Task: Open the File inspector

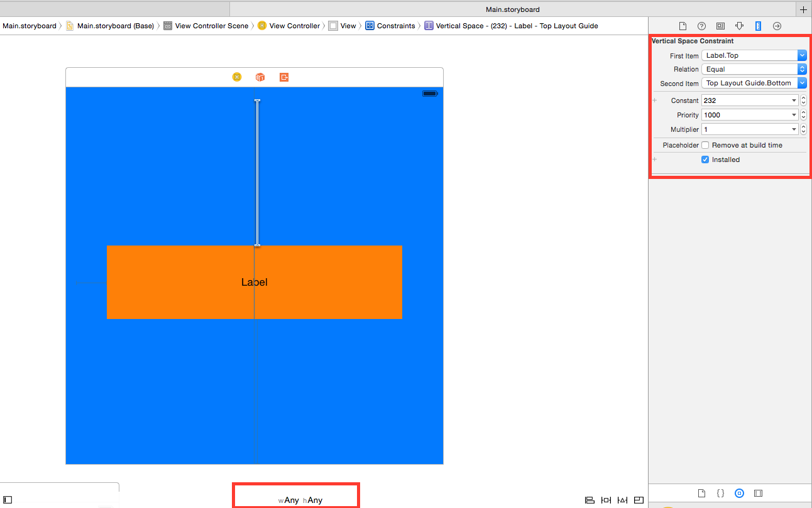Action: click(683, 26)
